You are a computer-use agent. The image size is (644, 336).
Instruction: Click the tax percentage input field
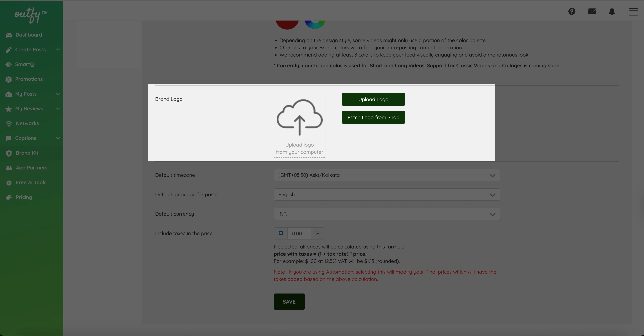click(299, 233)
